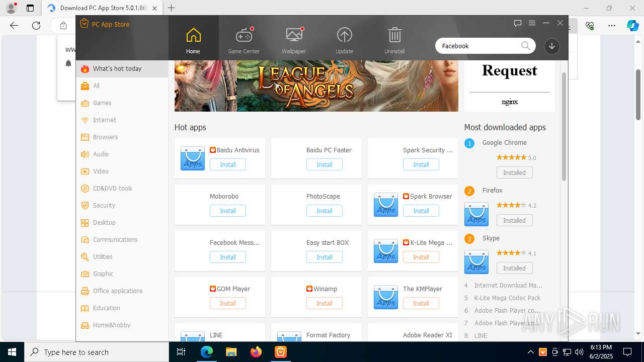Select the Communications category
The image size is (644, 362).
pyautogui.click(x=122, y=240)
